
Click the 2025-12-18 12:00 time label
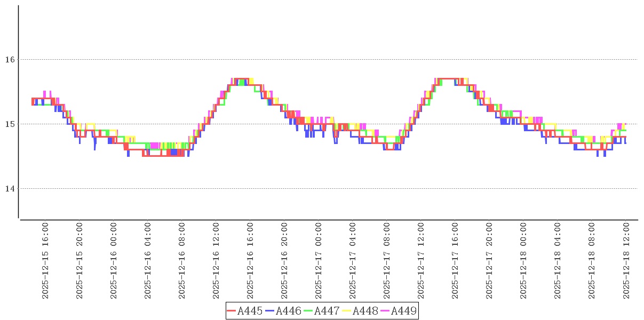click(626, 261)
